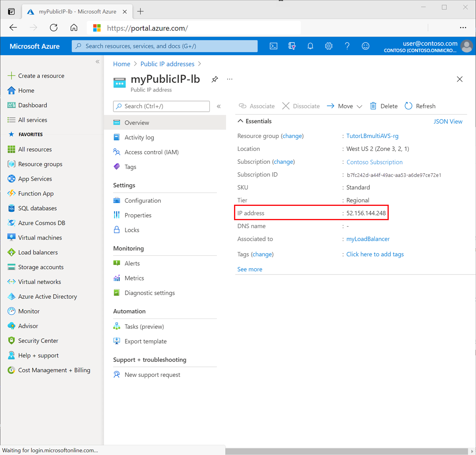Open JSON View

(448, 121)
